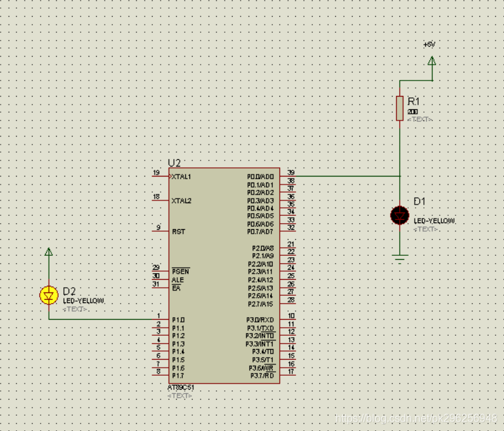This screenshot has height=431, width=504.
Task: Click the XTAL2 pin label
Action: click(181, 201)
